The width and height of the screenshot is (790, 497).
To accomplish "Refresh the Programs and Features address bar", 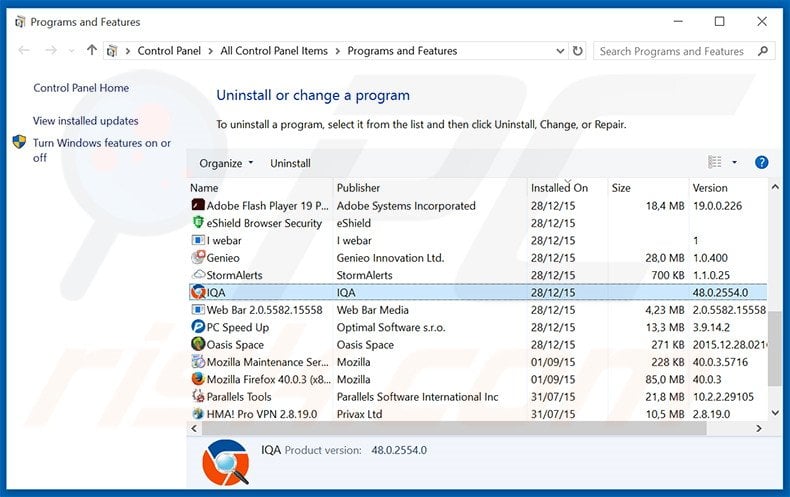I will pos(577,51).
